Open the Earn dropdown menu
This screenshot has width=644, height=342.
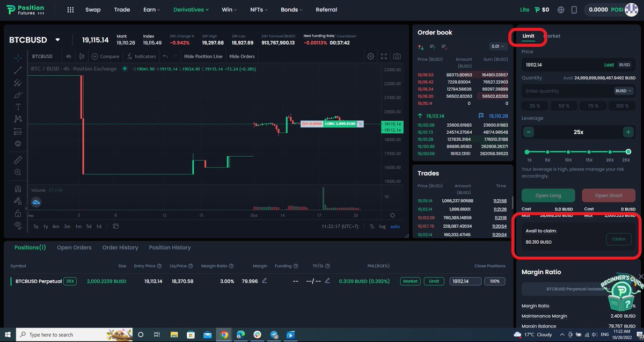coord(152,10)
